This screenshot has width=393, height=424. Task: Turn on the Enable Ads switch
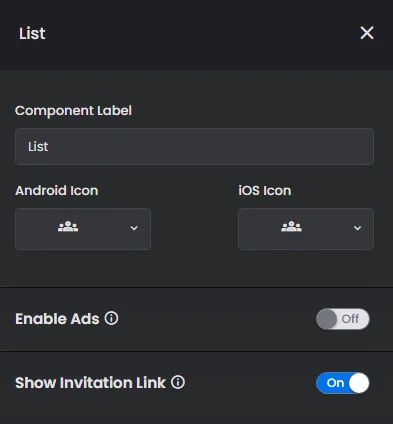(x=343, y=319)
